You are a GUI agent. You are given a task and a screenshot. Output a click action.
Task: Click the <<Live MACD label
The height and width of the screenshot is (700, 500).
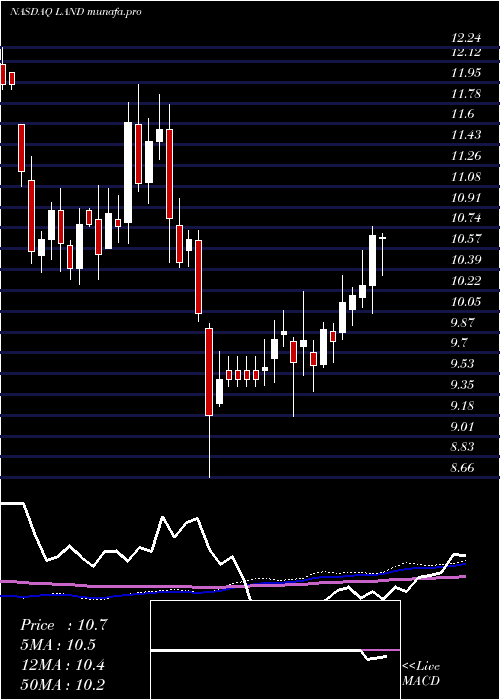click(421, 674)
